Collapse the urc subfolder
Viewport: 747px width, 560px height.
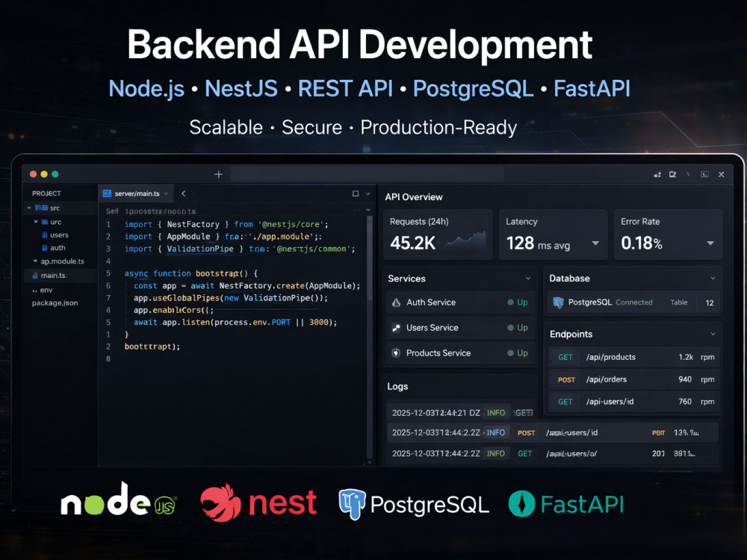click(x=36, y=222)
